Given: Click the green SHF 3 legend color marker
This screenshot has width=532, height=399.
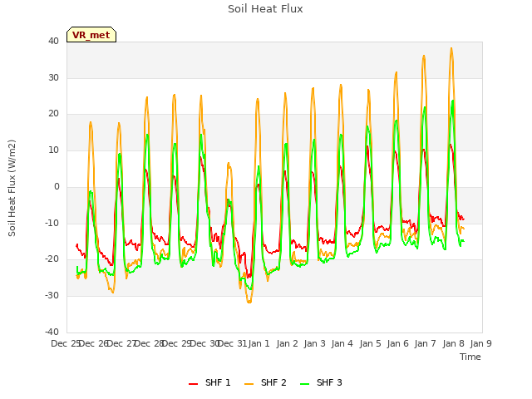Looking at the screenshot, I should tap(305, 383).
